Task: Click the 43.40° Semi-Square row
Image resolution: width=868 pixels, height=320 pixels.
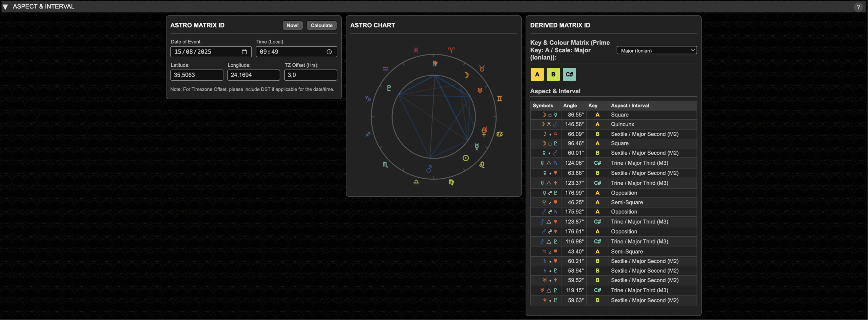Action: coord(613,252)
